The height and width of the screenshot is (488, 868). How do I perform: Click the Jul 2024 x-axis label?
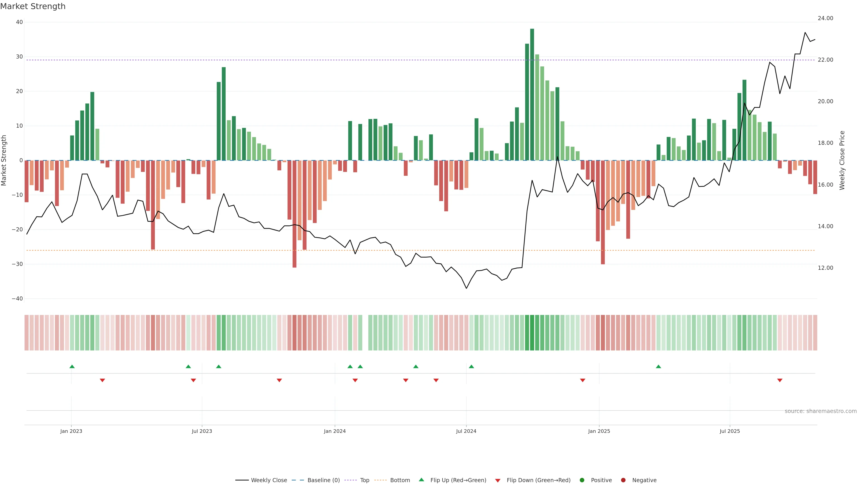point(466,431)
